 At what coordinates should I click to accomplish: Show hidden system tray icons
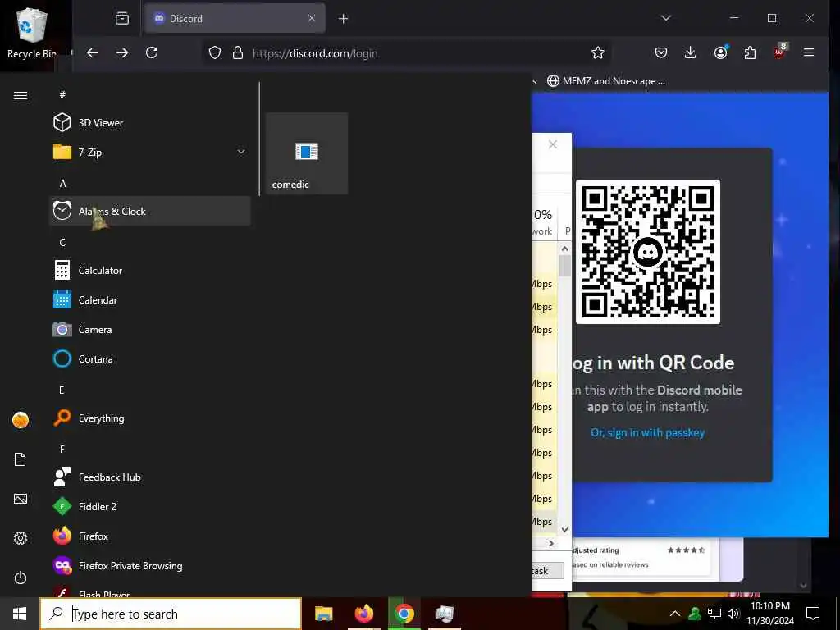point(675,614)
